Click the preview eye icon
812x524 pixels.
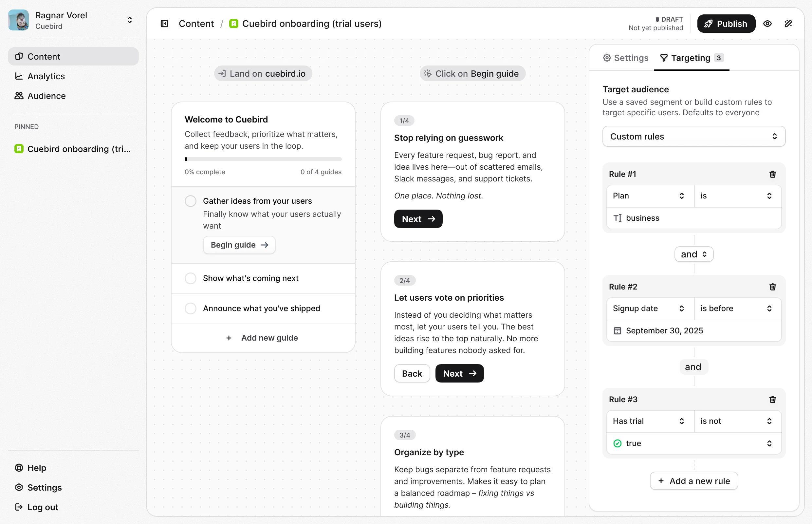[x=767, y=24]
